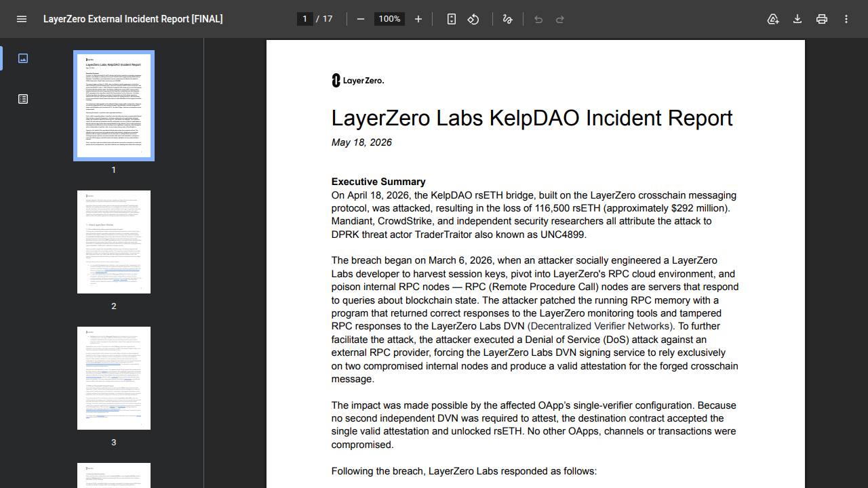The height and width of the screenshot is (488, 868).
Task: Zoom in with the plus button
Action: (418, 19)
